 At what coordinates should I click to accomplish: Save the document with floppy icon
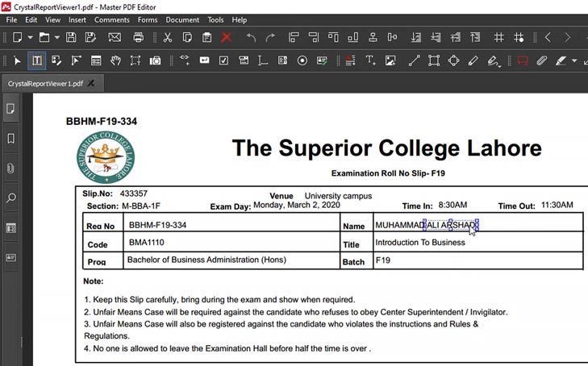71,37
